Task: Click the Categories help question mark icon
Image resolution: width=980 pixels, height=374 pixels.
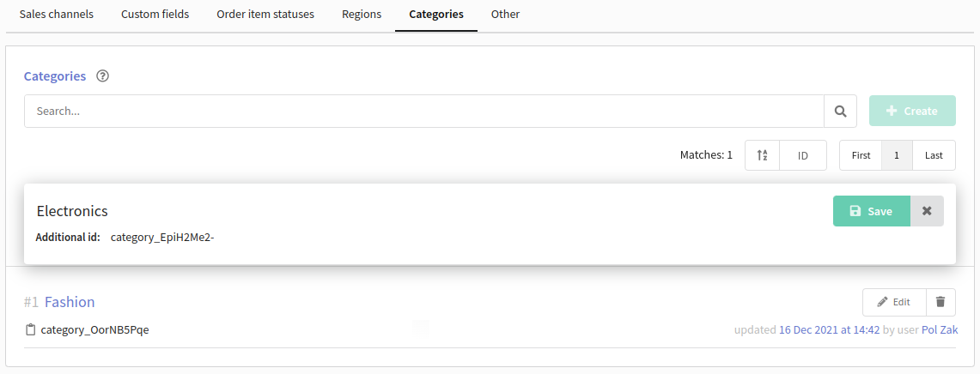Action: coord(103,76)
